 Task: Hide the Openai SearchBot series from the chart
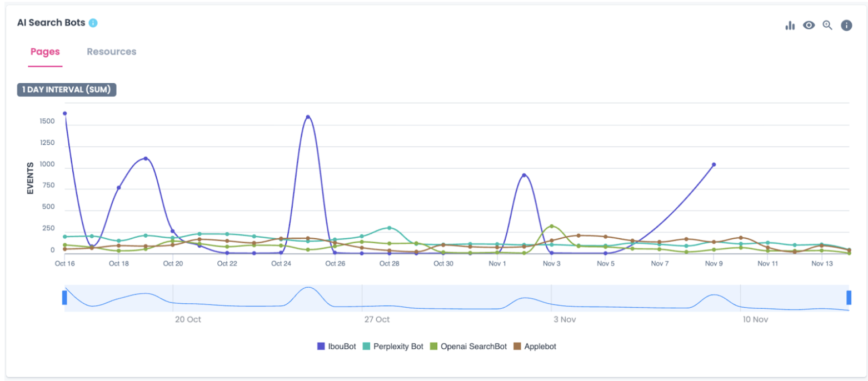tap(472, 346)
